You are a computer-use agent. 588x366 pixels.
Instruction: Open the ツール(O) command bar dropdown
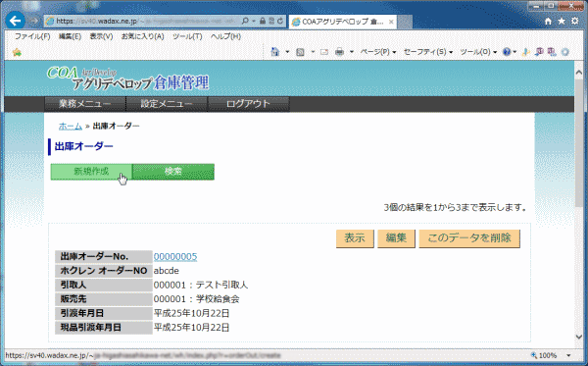point(478,52)
